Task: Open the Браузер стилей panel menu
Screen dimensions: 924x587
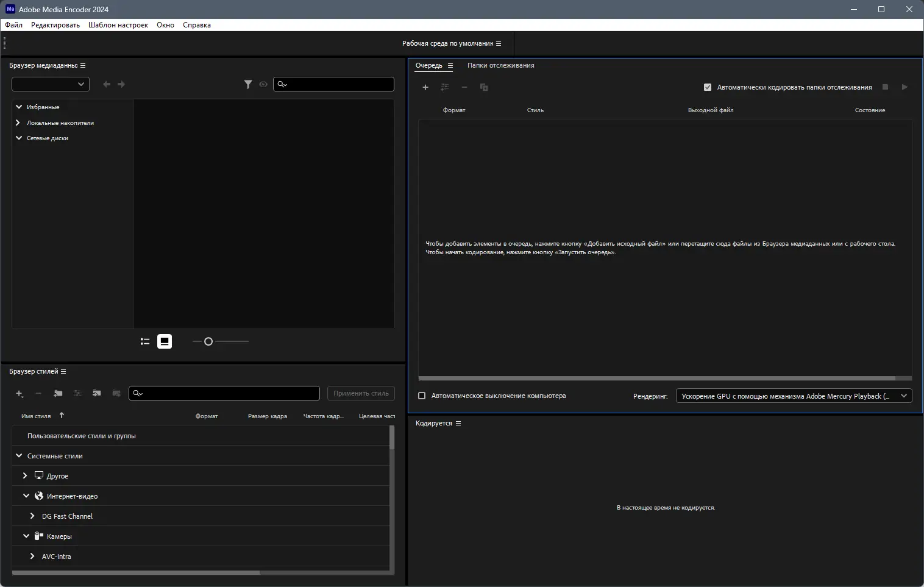Action: click(63, 371)
